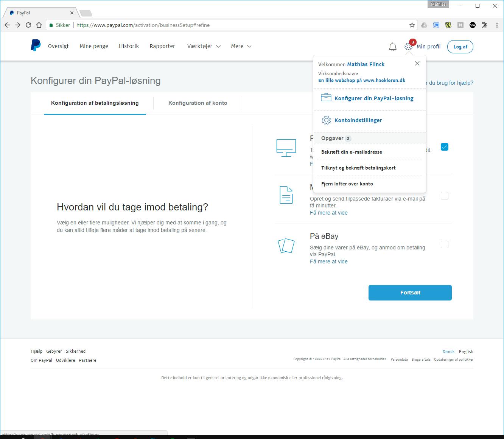
Task: Click Bekræft din e-mailadresse task
Action: [352, 152]
